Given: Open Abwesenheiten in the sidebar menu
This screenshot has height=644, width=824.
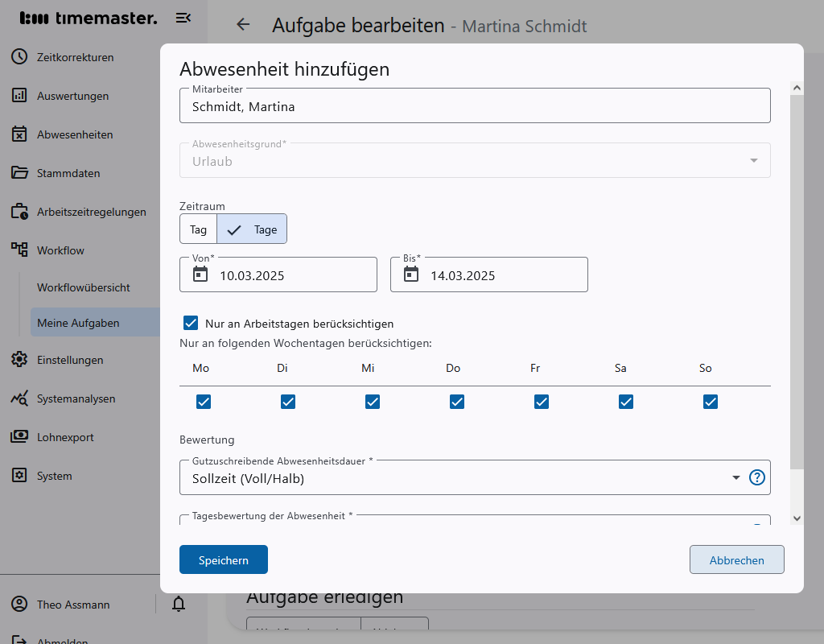Looking at the screenshot, I should tap(75, 134).
